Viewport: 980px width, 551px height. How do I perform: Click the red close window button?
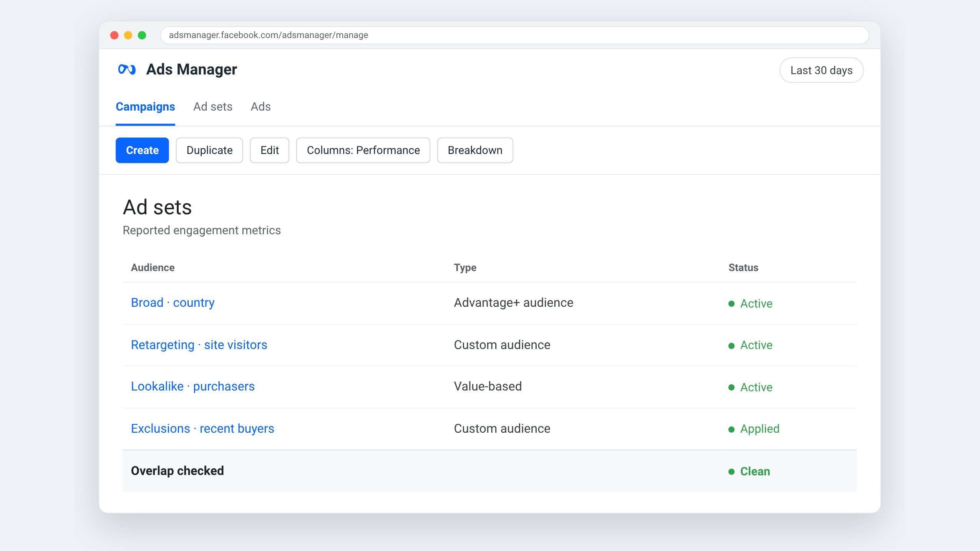[x=114, y=35]
